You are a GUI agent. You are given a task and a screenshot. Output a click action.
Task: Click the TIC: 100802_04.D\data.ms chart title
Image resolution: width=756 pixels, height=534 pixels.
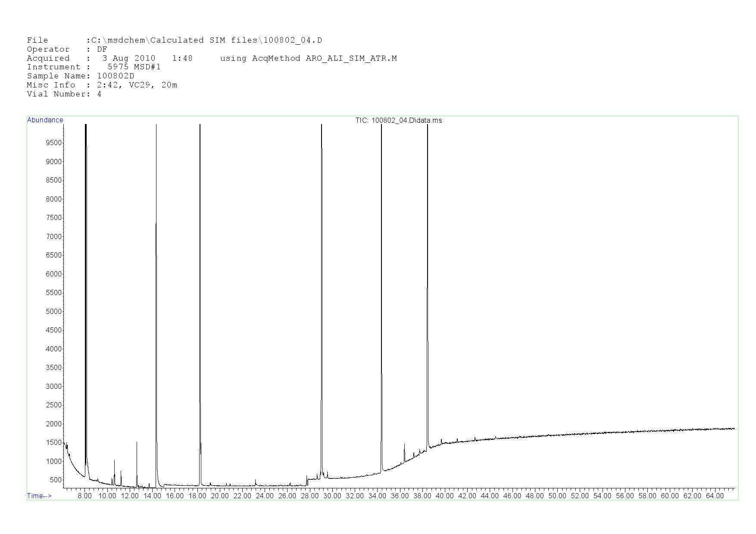(398, 121)
